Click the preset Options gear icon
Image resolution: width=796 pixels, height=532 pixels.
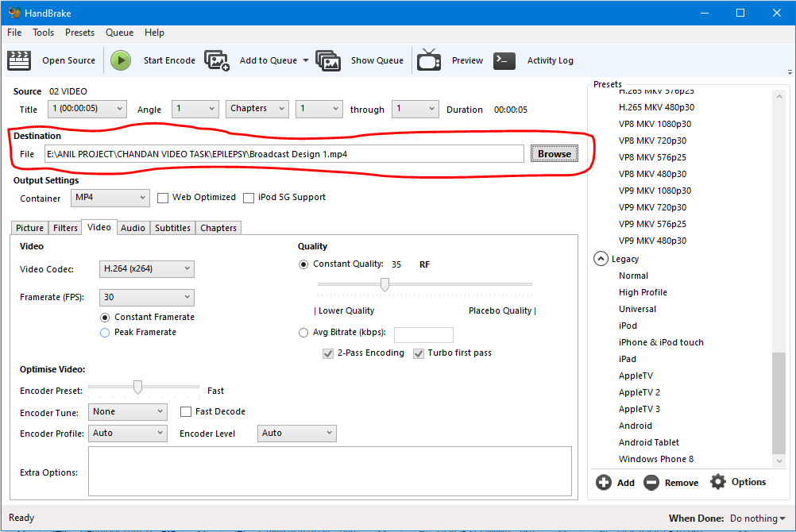click(x=718, y=482)
